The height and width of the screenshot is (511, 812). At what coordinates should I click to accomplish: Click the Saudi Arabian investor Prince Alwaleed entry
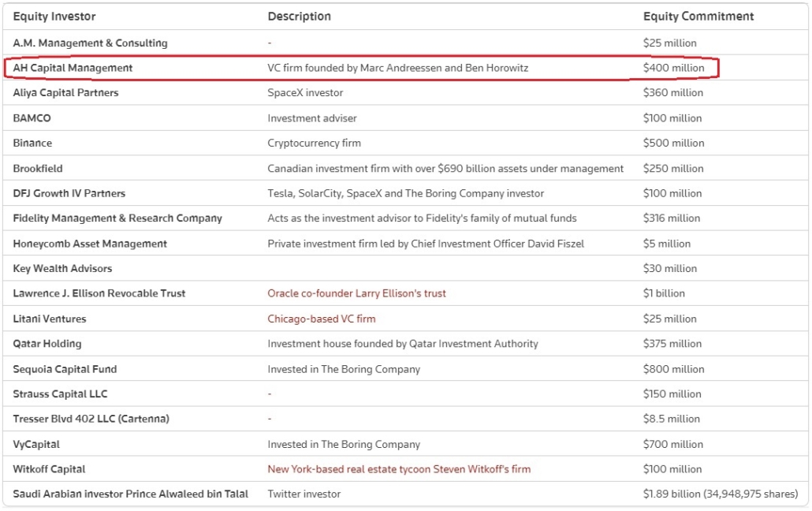pos(130,494)
